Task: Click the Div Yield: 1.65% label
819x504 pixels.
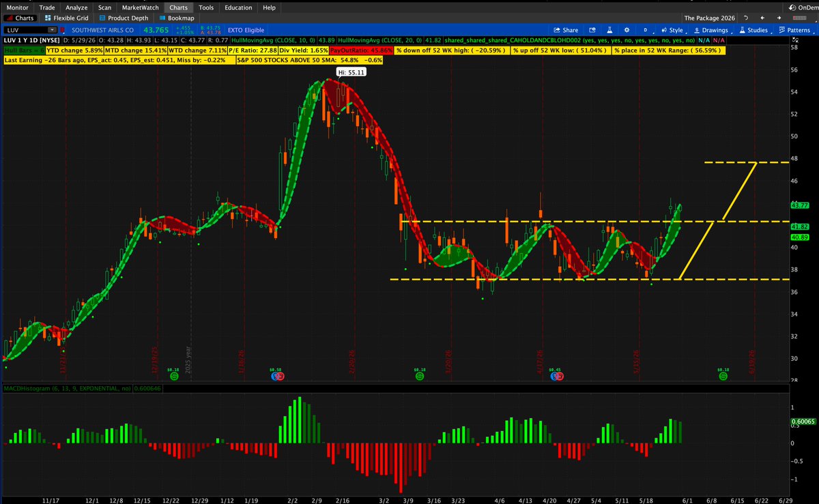Action: coord(304,50)
